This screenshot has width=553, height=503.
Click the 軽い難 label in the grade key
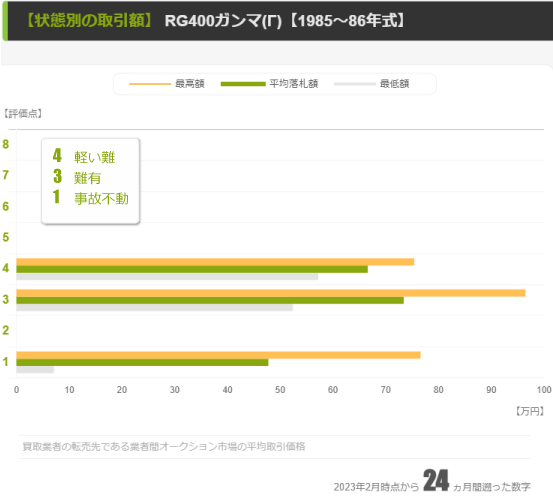(95, 157)
